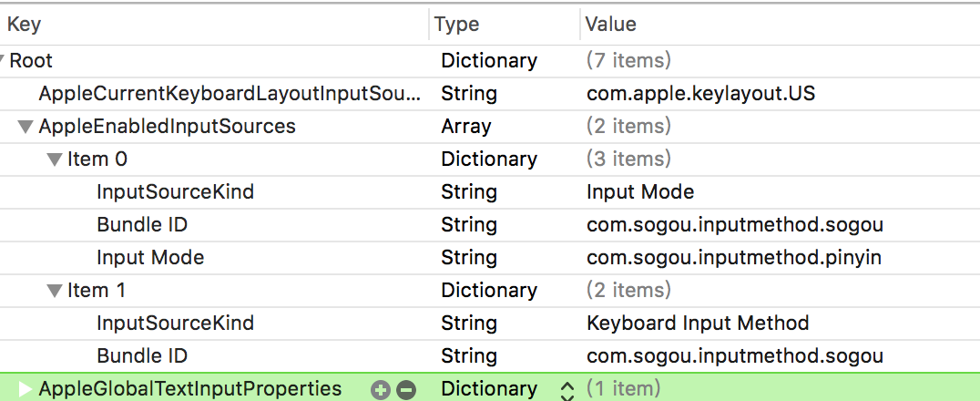The width and height of the screenshot is (980, 401).
Task: Select the Keyboard Input Method value
Action: click(x=699, y=324)
